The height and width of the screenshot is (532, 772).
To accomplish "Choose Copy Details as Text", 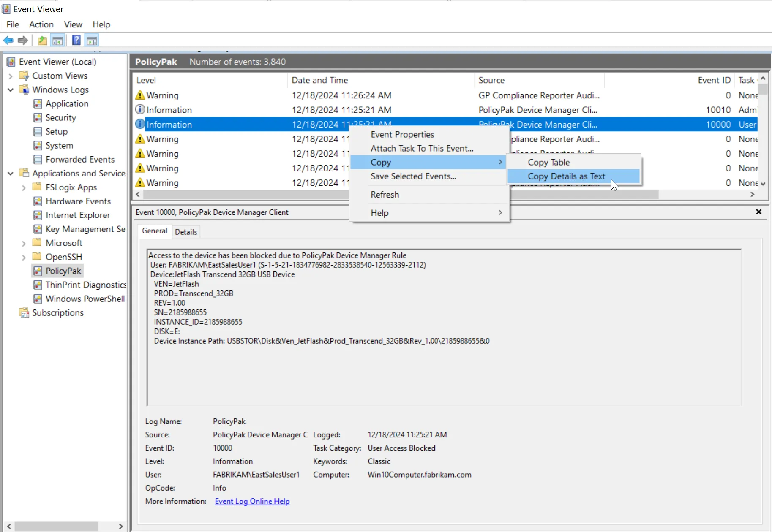I will (x=566, y=176).
